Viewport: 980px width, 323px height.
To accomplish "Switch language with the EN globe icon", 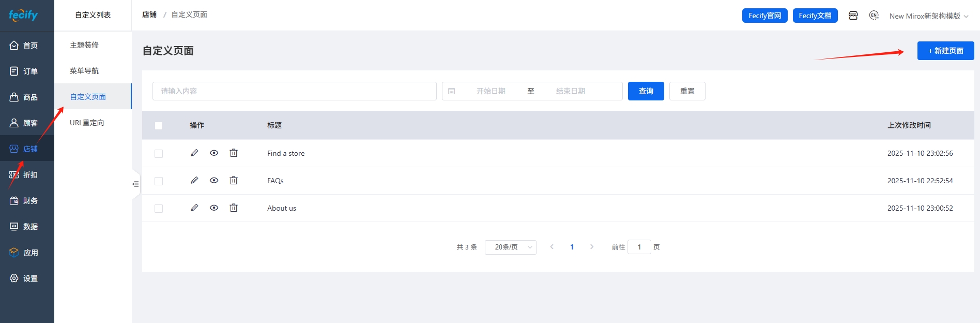I will [x=874, y=16].
